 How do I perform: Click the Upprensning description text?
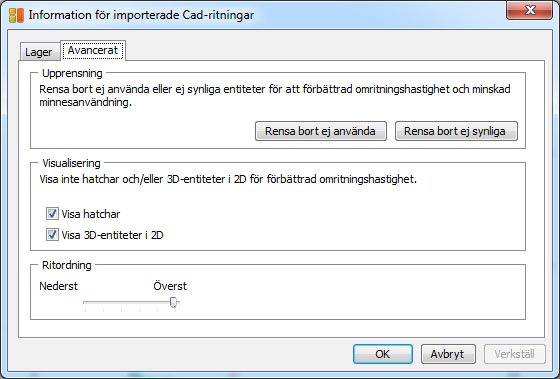[275, 96]
